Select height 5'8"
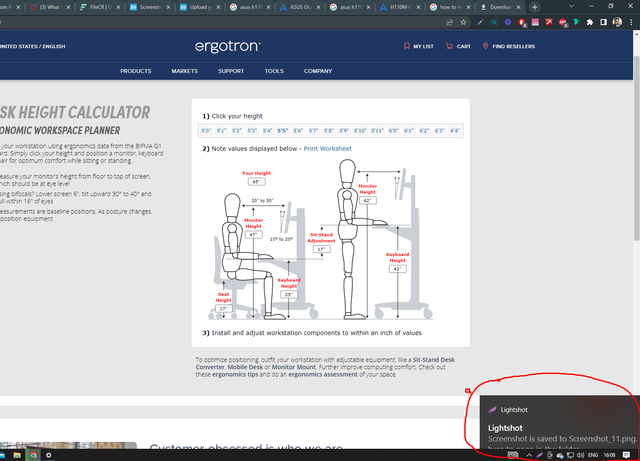 pyautogui.click(x=329, y=131)
